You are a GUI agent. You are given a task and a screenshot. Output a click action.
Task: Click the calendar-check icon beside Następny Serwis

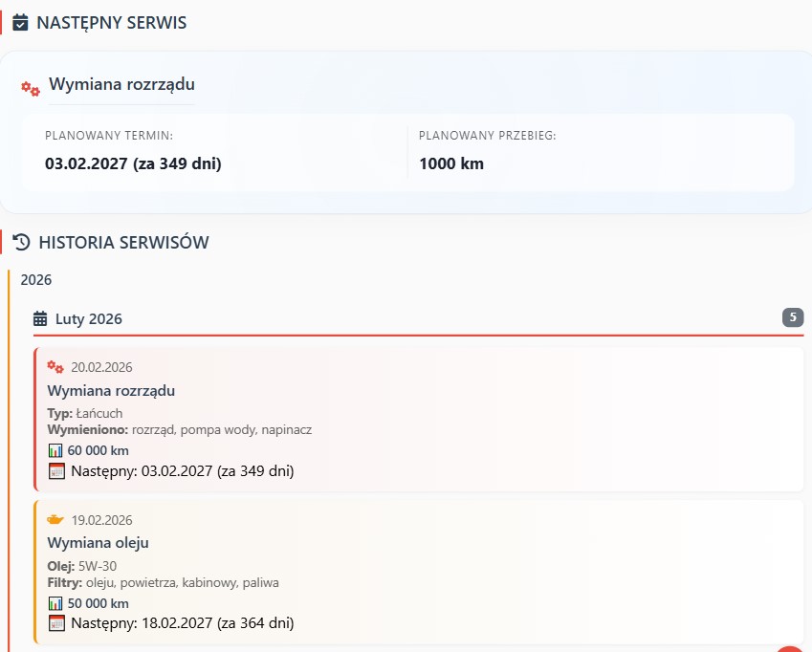[20, 22]
